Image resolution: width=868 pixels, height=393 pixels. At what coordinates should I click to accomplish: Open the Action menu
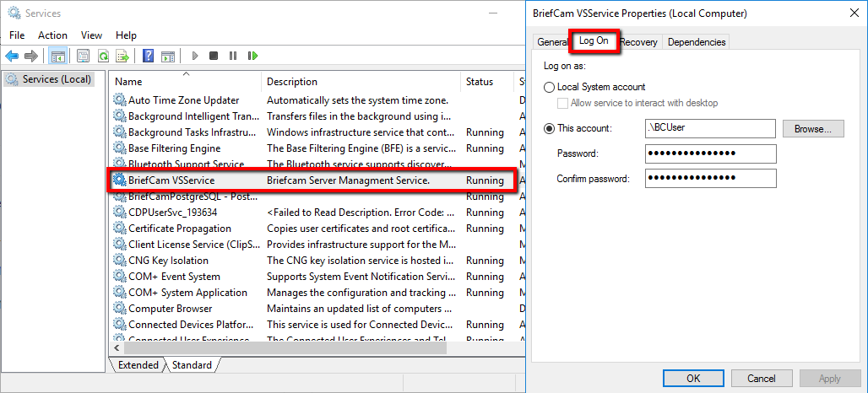point(52,35)
